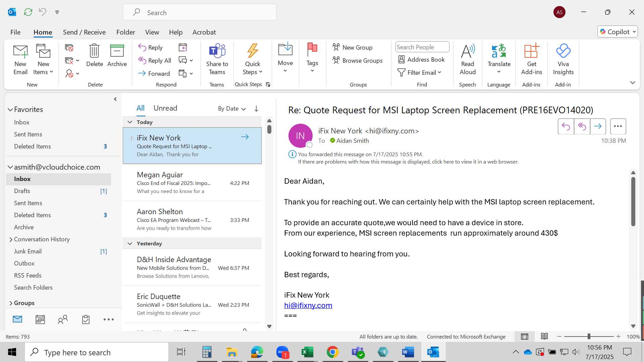Switch to the People view
This screenshot has width=644, height=362.
click(63, 319)
